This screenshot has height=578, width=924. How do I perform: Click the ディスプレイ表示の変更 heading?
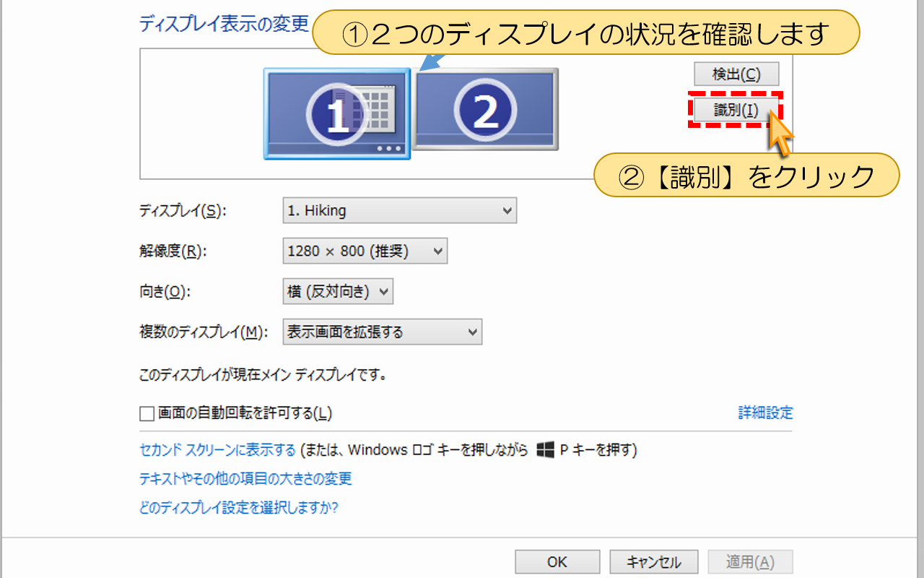coord(224,23)
